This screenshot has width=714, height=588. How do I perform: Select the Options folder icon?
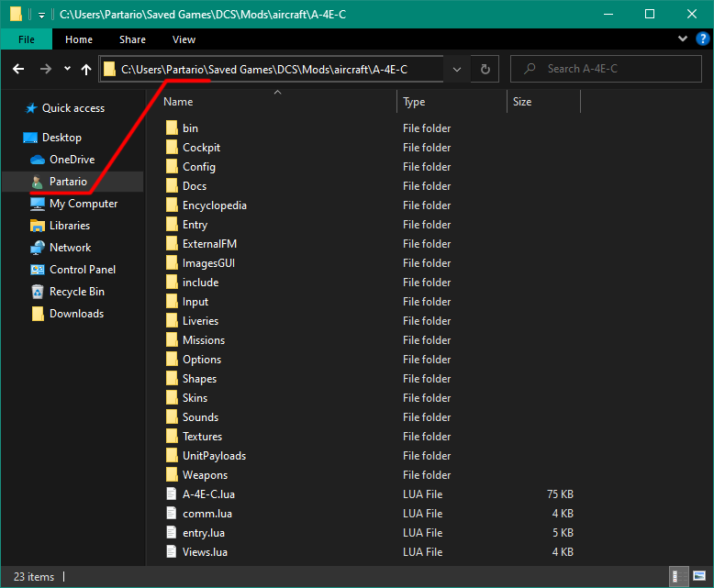tap(172, 359)
